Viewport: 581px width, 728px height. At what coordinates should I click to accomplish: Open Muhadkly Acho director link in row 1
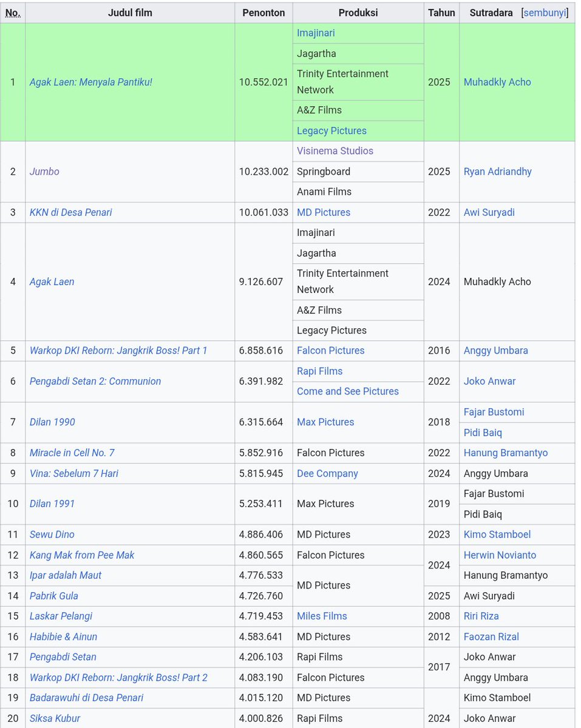pos(497,82)
